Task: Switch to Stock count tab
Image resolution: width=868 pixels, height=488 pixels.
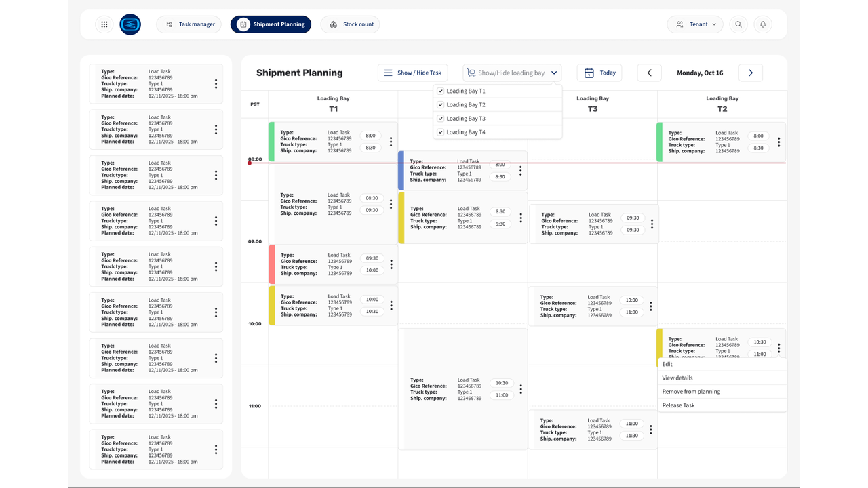Action: click(x=350, y=24)
